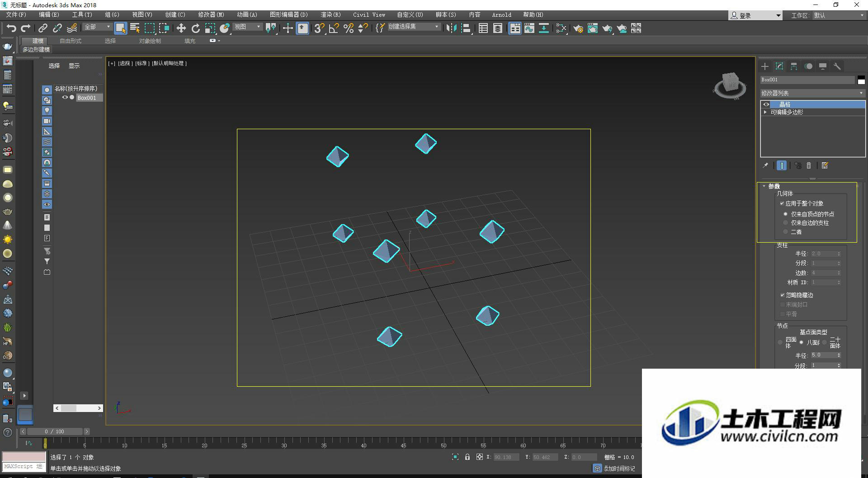Switch to the Motion panel icon

(808, 66)
